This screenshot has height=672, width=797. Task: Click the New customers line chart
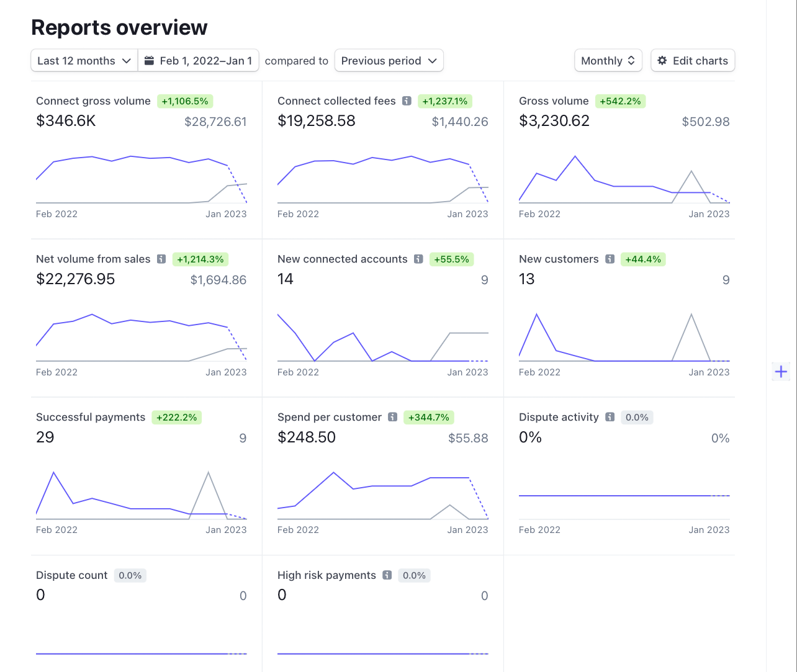(624, 338)
